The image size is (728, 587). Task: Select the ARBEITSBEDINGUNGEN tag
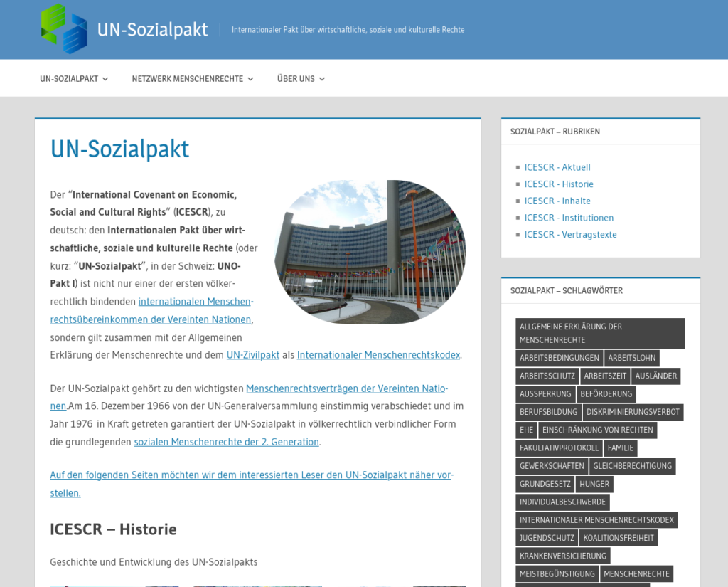tap(559, 358)
